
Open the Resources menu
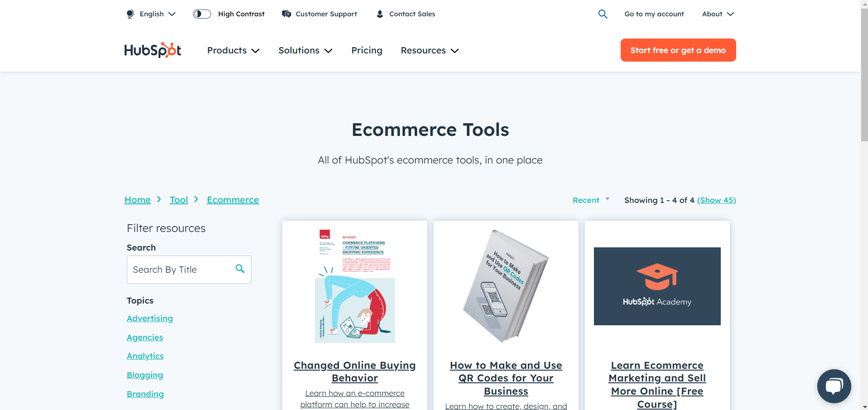coord(430,50)
